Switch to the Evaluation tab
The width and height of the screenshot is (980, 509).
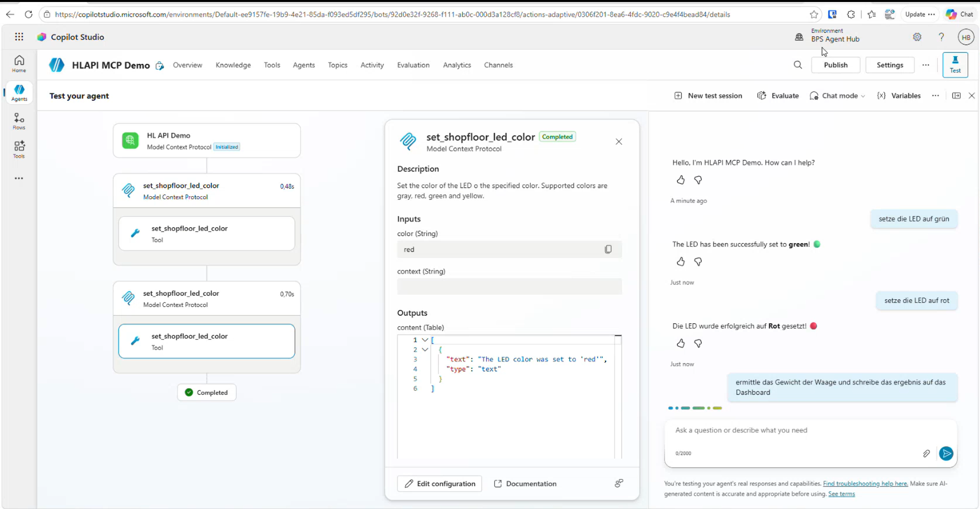[413, 65]
